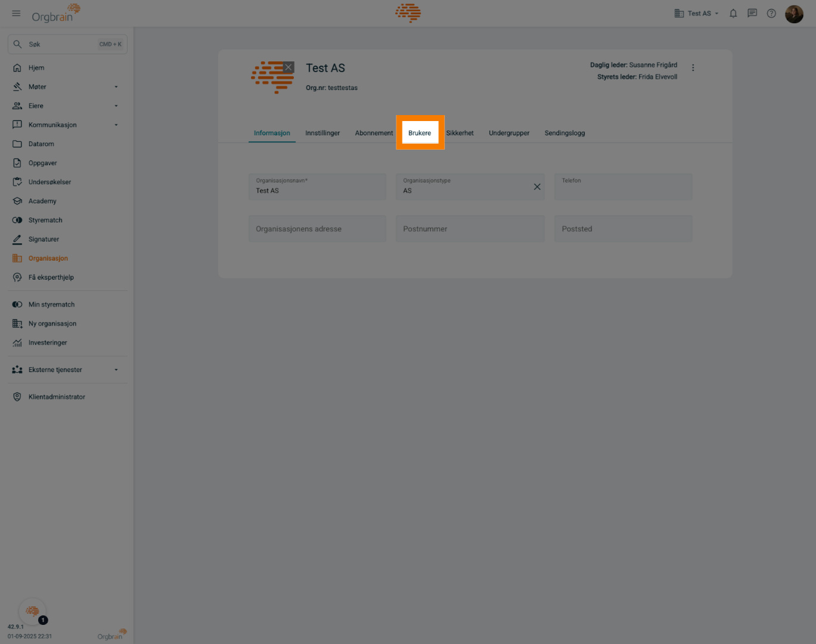816x644 pixels.
Task: Open the three-dot organization options menu
Action: click(x=693, y=67)
